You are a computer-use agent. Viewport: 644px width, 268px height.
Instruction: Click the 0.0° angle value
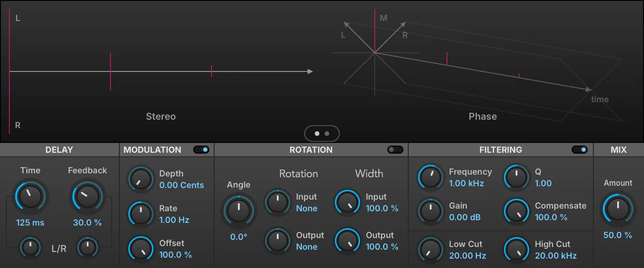click(239, 237)
